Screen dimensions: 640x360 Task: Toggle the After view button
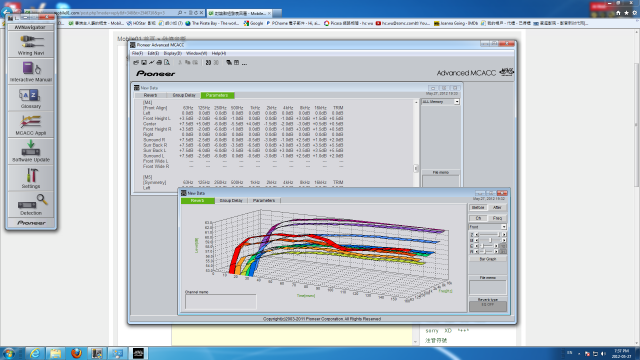[x=497, y=208]
